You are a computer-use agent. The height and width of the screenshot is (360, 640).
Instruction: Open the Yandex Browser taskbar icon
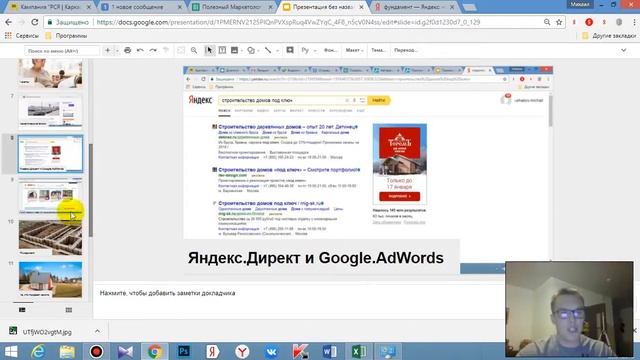[x=242, y=351]
